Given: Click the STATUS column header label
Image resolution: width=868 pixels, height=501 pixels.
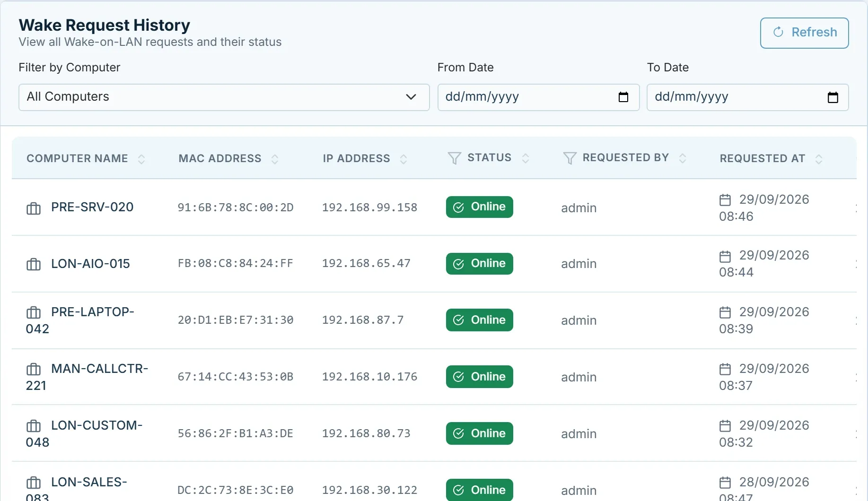Looking at the screenshot, I should pos(490,157).
